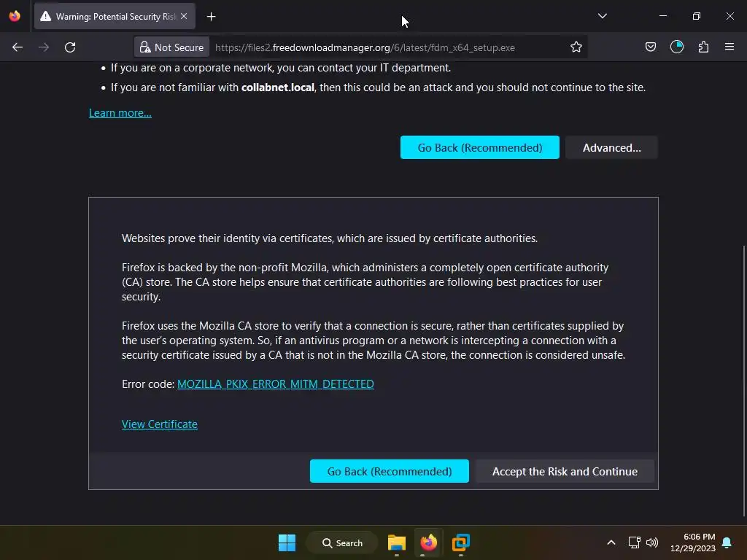Open the network status tray icon
747x560 pixels.
(x=634, y=542)
